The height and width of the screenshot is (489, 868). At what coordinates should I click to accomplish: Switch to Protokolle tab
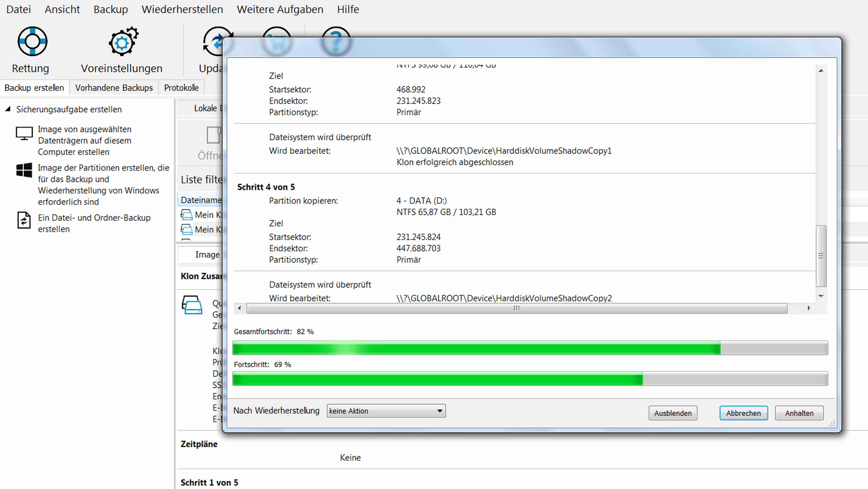[181, 88]
